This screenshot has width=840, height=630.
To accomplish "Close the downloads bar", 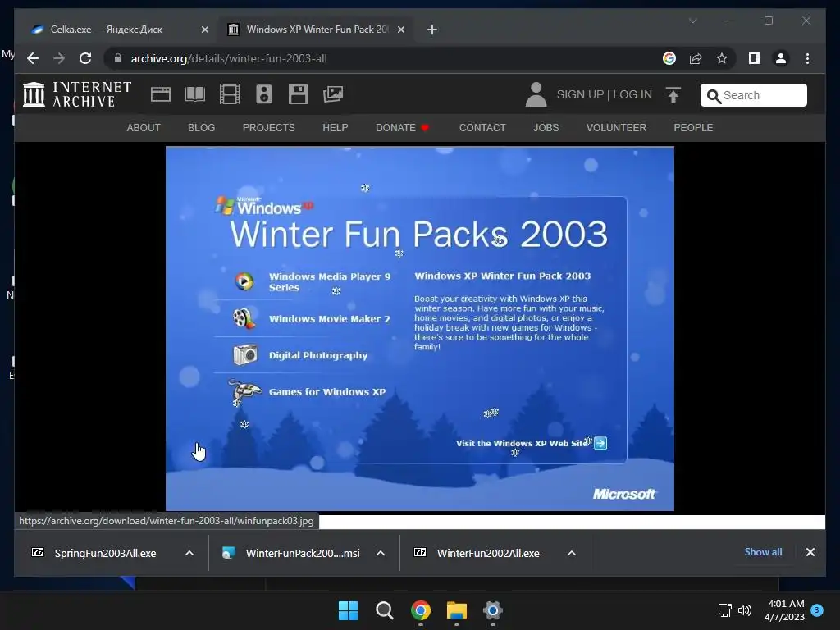I will click(x=810, y=552).
